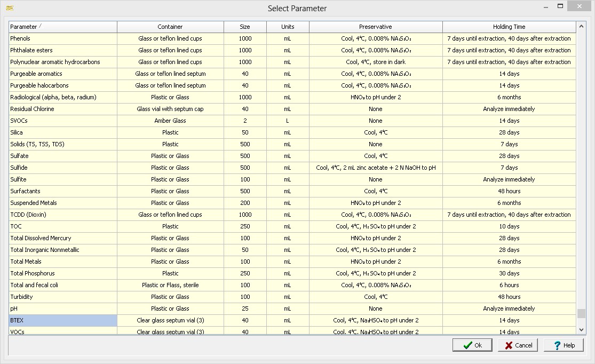Select the BTEX parameter row
Image resolution: width=595 pixels, height=364 pixels.
[x=63, y=320]
